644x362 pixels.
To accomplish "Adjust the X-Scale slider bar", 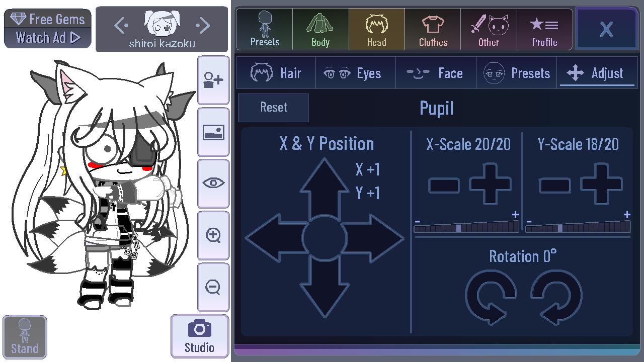I will click(466, 227).
